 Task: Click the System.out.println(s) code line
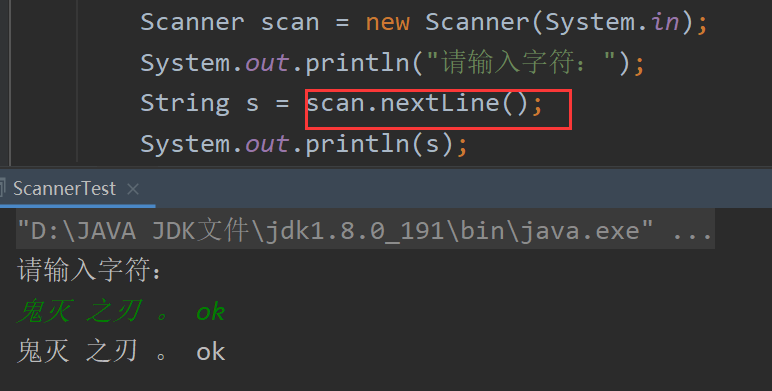pyautogui.click(x=304, y=144)
